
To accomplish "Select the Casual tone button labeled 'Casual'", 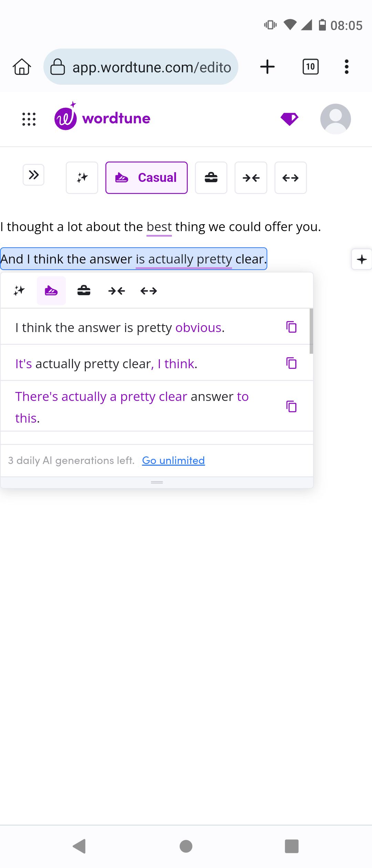I will coord(146,177).
